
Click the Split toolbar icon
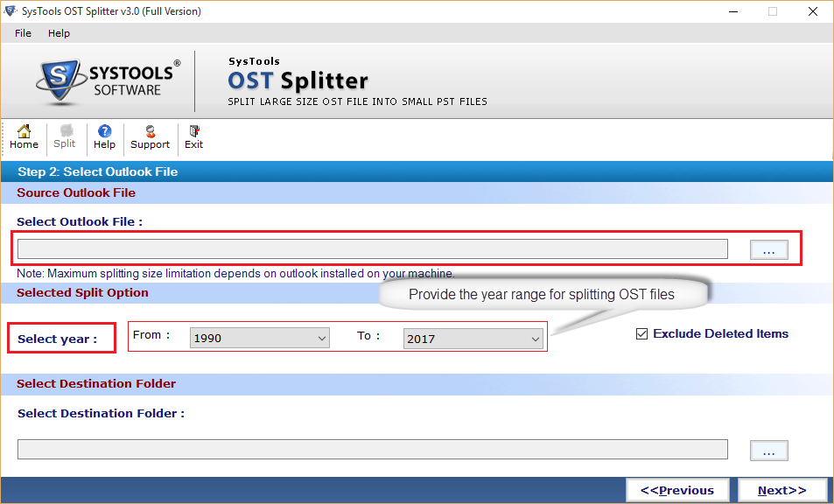pyautogui.click(x=65, y=137)
